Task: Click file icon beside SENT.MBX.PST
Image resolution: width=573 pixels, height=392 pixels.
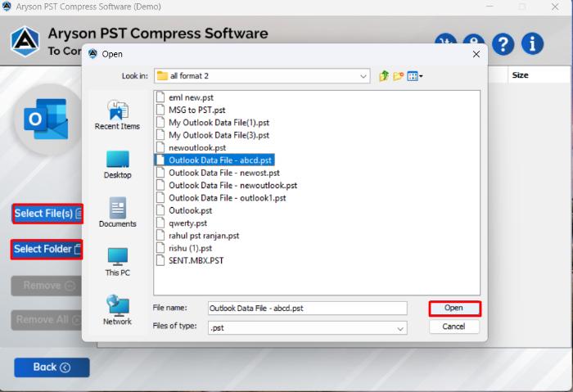Action: (x=160, y=261)
